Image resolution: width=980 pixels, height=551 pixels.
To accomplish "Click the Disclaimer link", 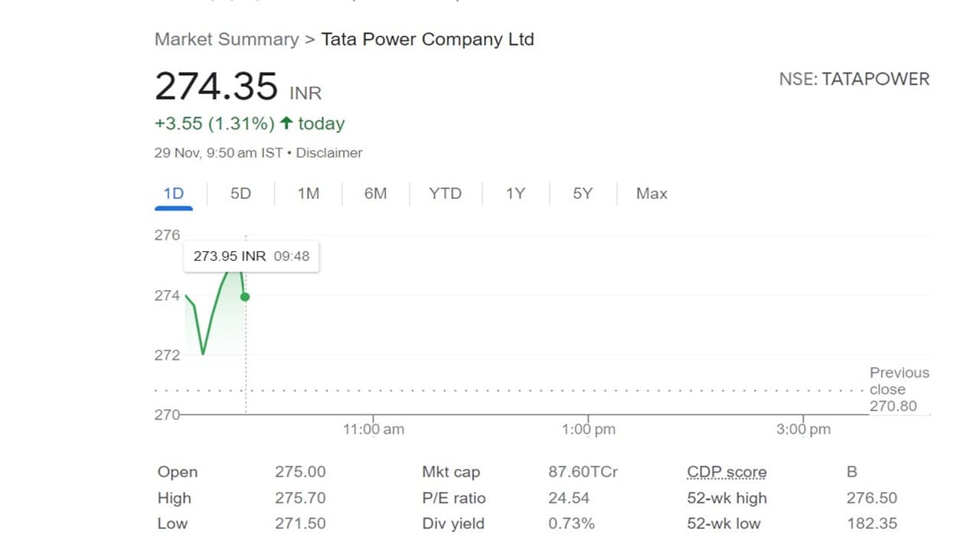I will pyautogui.click(x=329, y=153).
